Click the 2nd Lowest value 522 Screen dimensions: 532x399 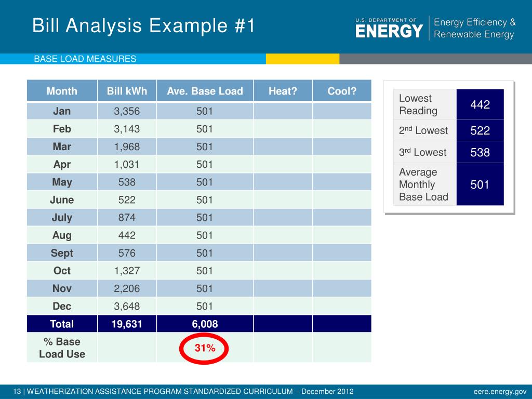[480, 130]
